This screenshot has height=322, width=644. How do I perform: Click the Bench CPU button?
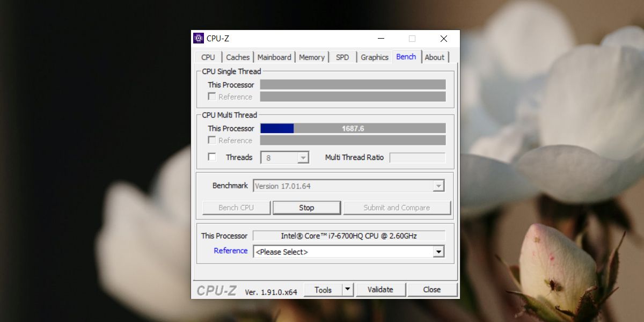coord(236,208)
